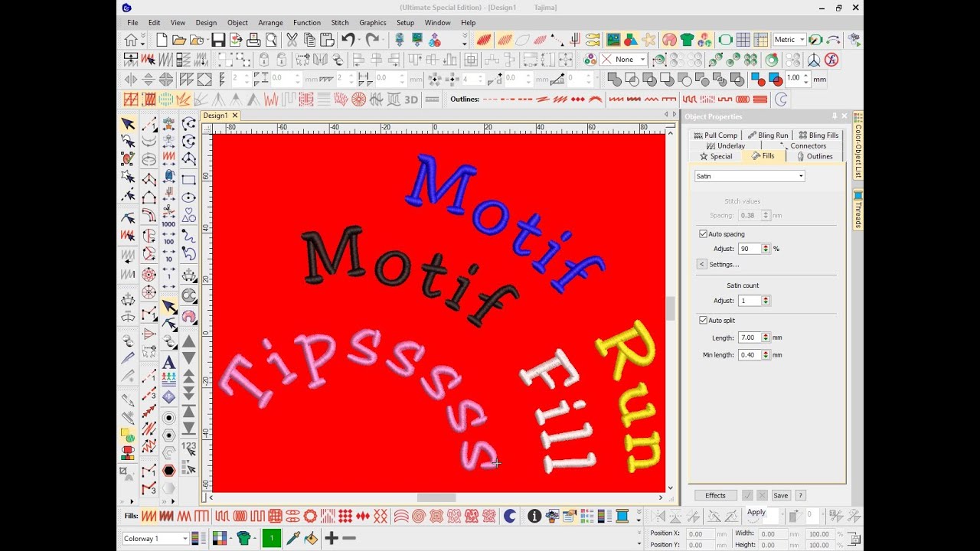Click the vertical scrollbar thumb beside canvas
980x551 pixels.
click(671, 308)
